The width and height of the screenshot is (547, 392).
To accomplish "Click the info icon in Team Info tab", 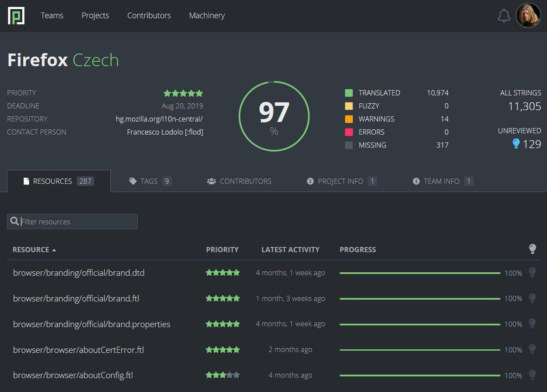I will click(416, 181).
